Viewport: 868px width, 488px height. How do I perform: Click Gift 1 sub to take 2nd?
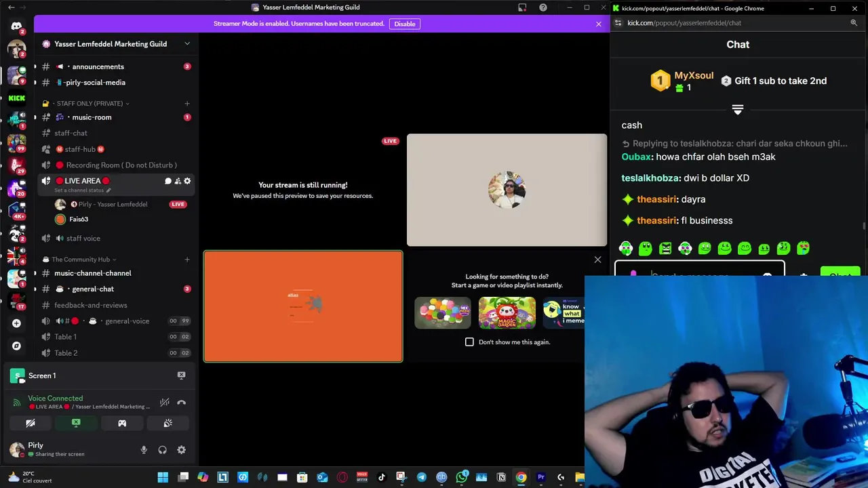774,81
